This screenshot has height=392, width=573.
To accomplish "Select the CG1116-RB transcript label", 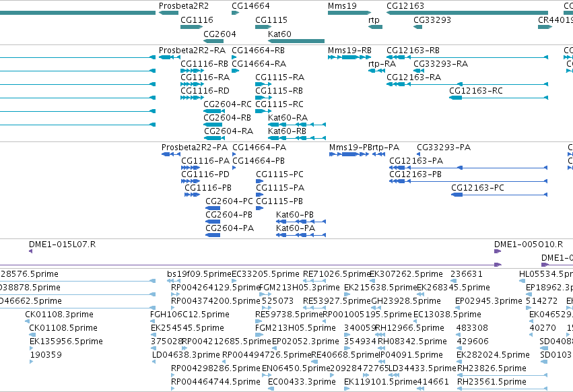I will (x=204, y=63).
